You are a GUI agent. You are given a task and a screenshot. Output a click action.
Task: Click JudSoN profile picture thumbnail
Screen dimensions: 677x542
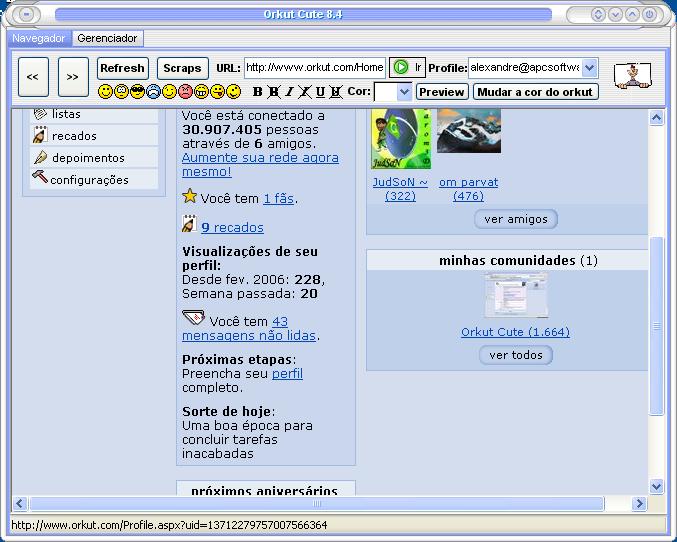[401, 139]
